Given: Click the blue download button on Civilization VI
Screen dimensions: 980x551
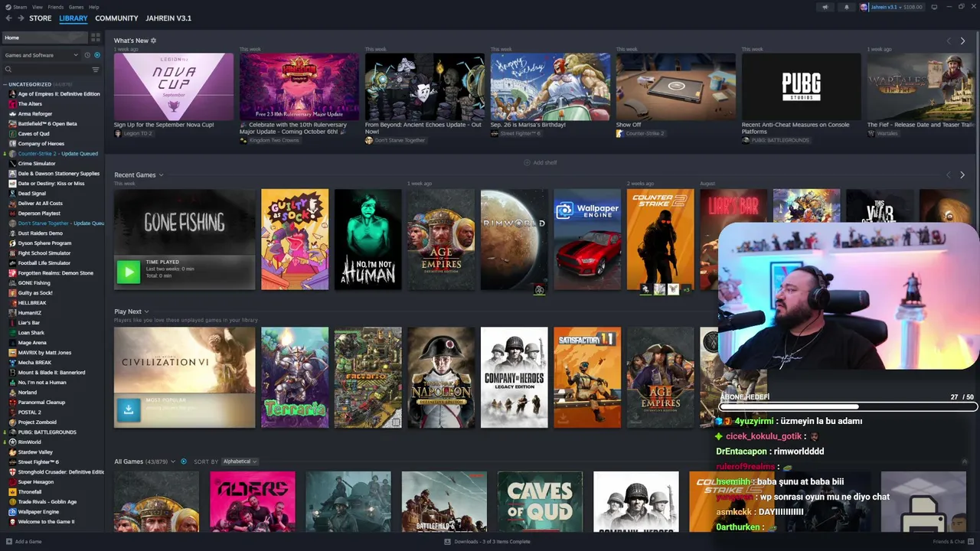Looking at the screenshot, I should tap(129, 409).
